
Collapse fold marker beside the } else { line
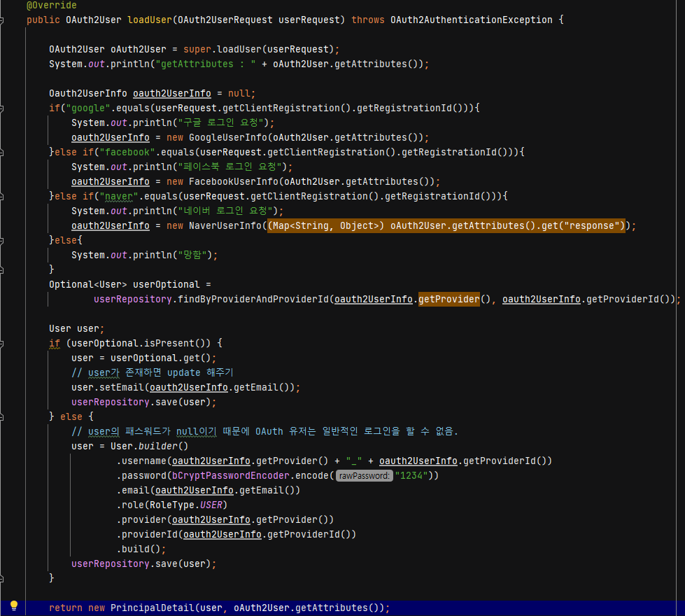[1, 417]
